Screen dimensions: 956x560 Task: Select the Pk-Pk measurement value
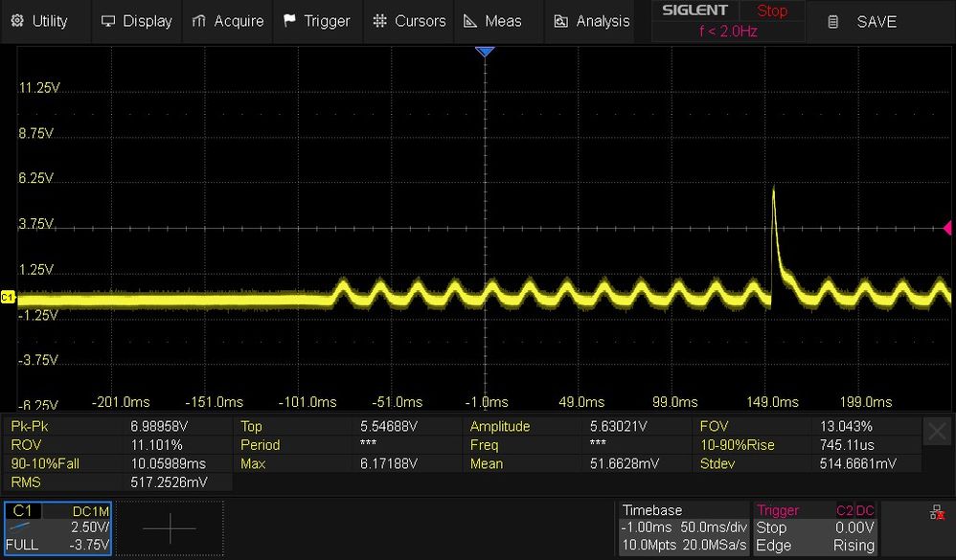[x=120, y=426]
